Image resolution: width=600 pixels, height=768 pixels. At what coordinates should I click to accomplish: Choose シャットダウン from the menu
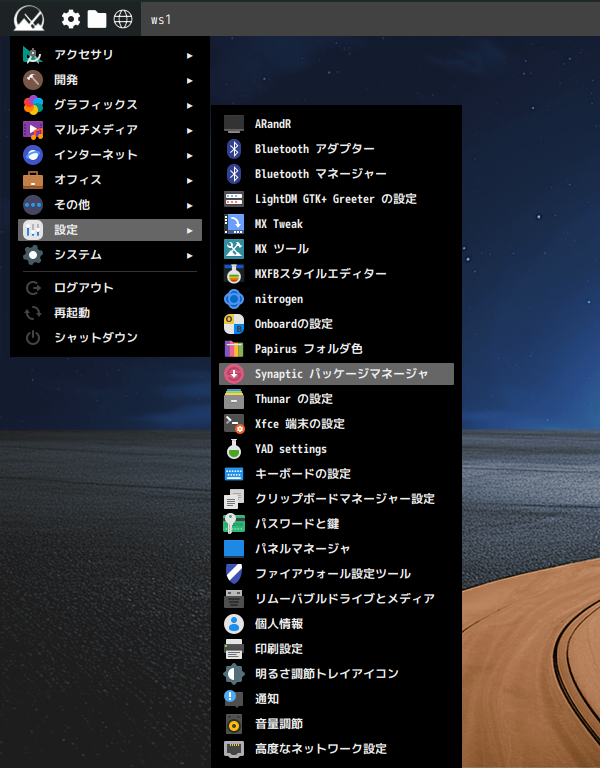point(110,337)
